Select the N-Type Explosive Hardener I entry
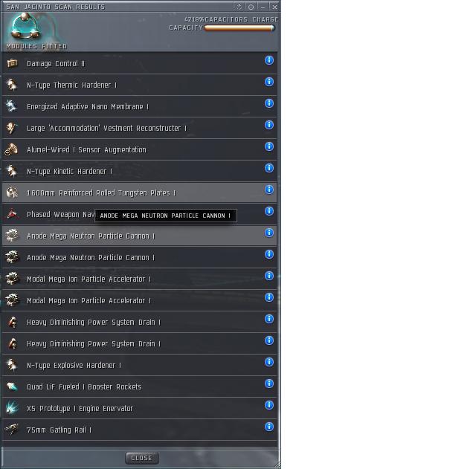The image size is (476, 469). [139, 365]
